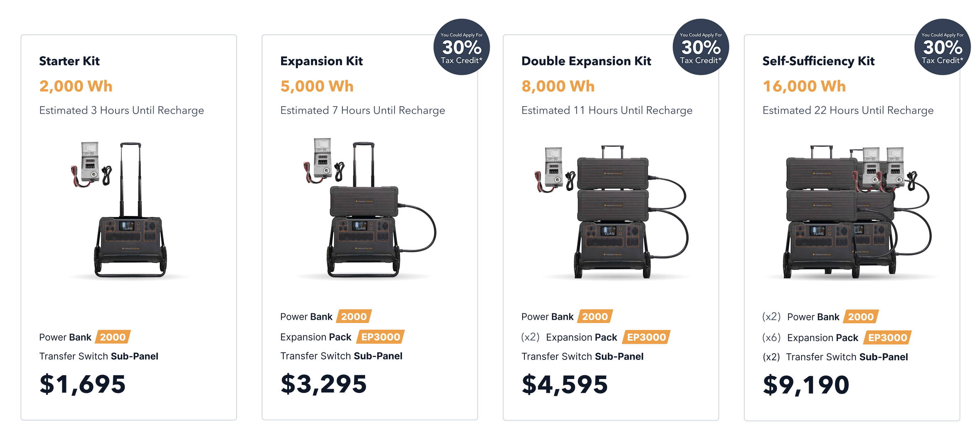Click the EP3000 tag in Double Expansion Kit
The height and width of the screenshot is (443, 980).
coord(646,337)
